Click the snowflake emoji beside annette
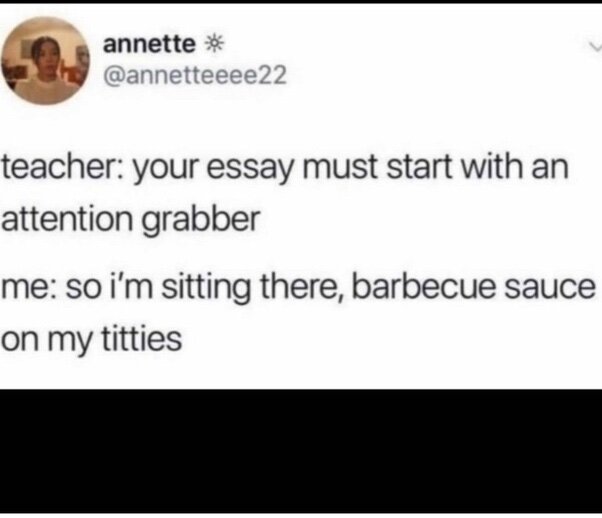 tap(213, 45)
